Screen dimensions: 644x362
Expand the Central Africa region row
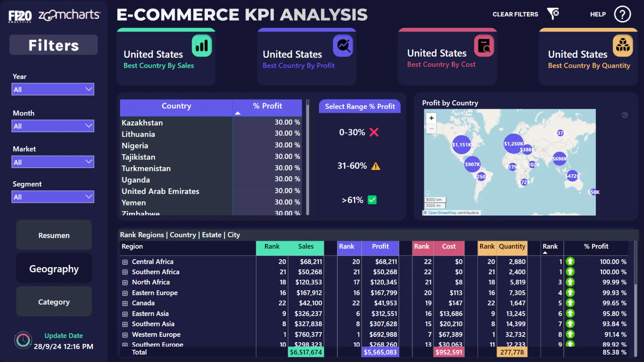(x=125, y=262)
